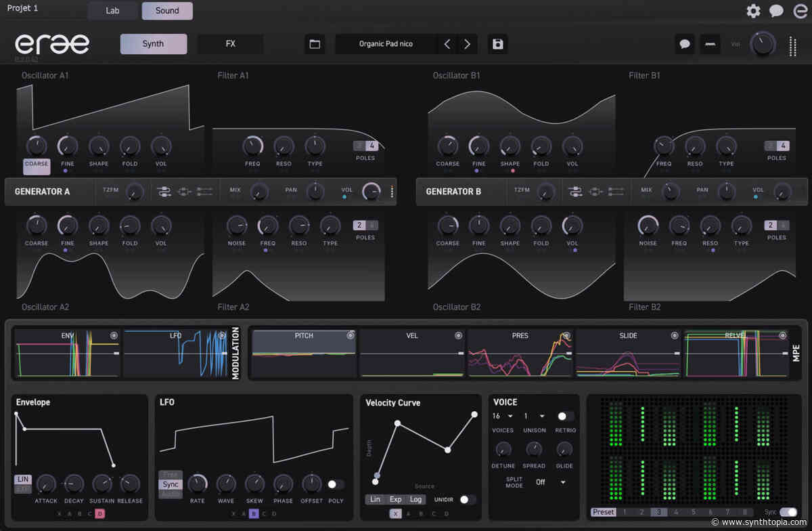
Task: Open the top-right speech bubble icon
Action: click(x=776, y=11)
